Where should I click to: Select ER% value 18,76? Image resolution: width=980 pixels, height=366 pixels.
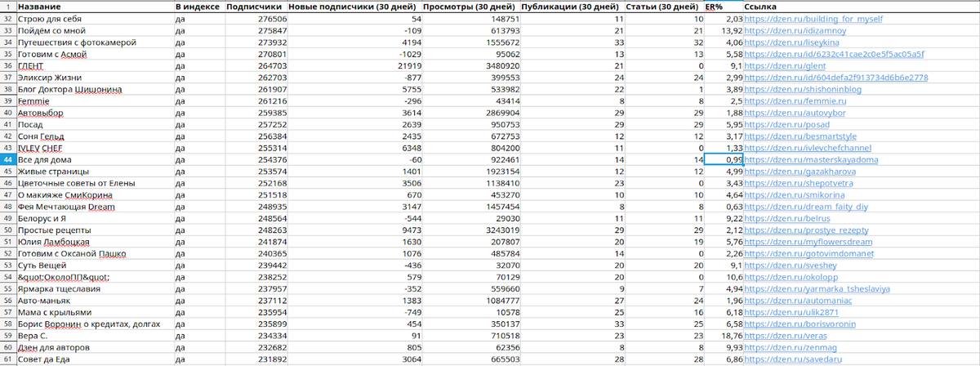click(x=724, y=337)
